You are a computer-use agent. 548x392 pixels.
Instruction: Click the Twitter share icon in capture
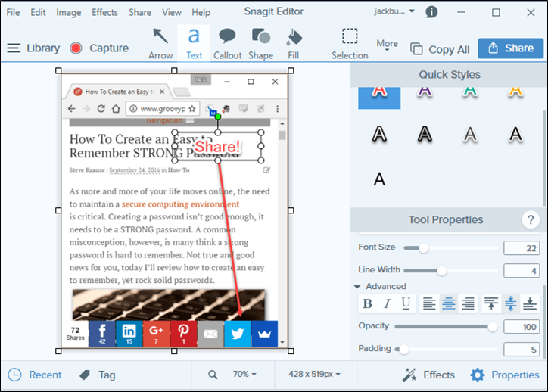238,334
